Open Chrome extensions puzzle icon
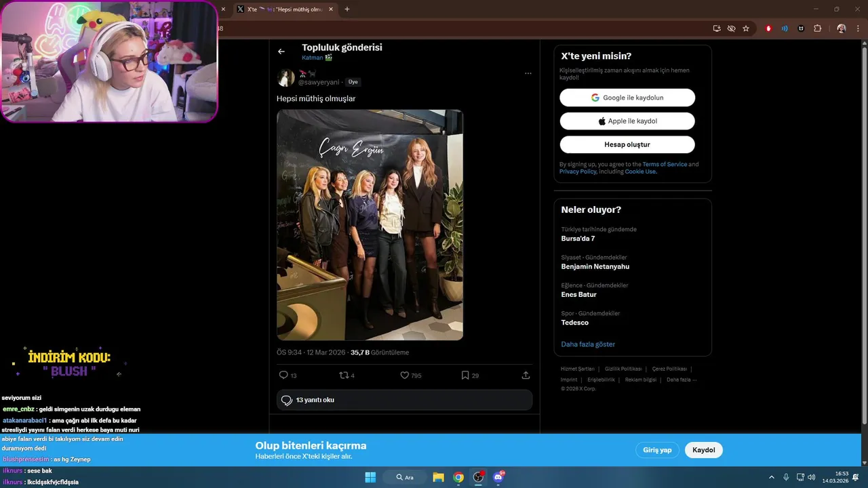The height and width of the screenshot is (488, 868). point(817,28)
